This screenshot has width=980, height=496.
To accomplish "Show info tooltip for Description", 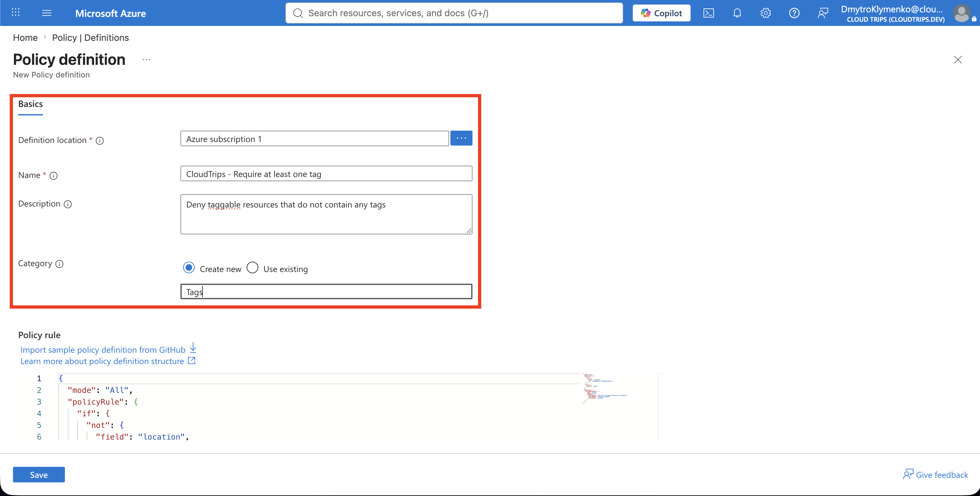I will click(x=68, y=205).
